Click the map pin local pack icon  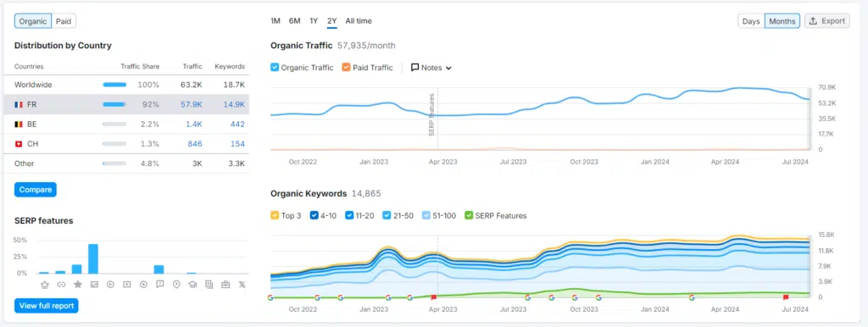point(176,285)
